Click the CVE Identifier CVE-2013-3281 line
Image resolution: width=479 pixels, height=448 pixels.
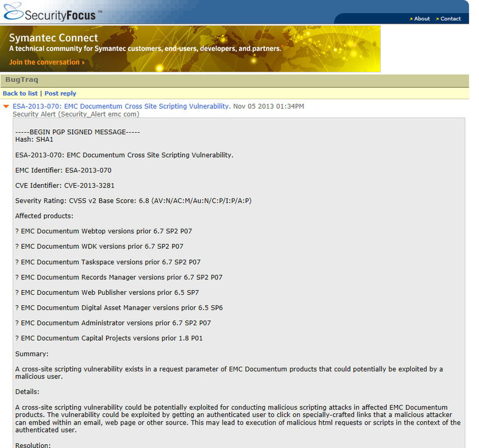65,185
